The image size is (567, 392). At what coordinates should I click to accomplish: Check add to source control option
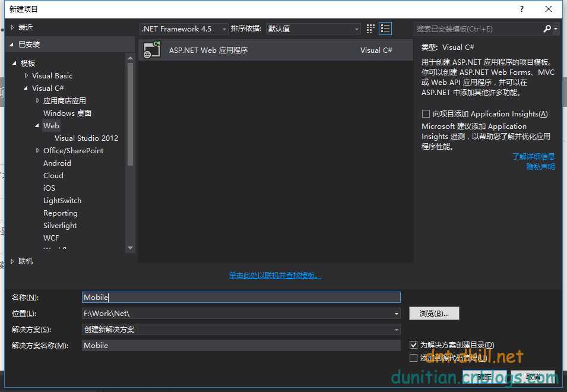(414, 358)
